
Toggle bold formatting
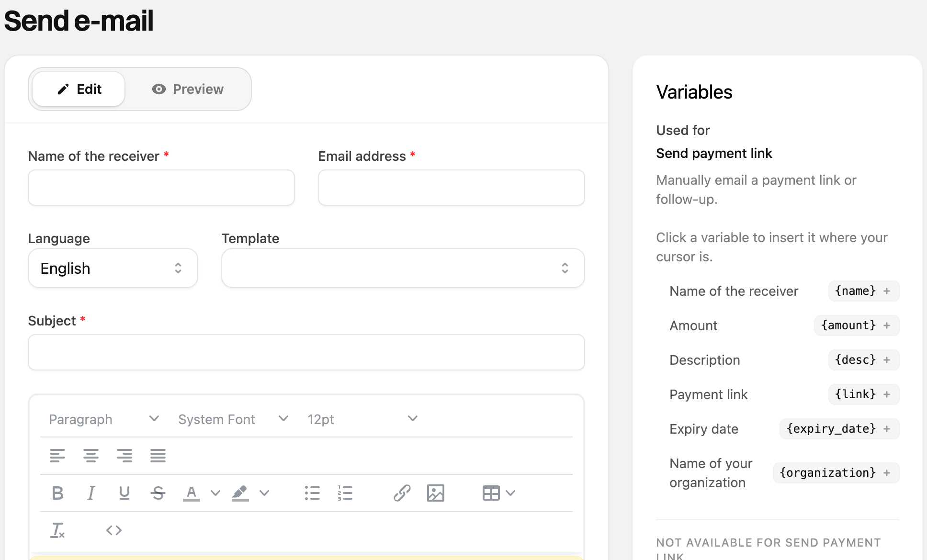coord(57,493)
